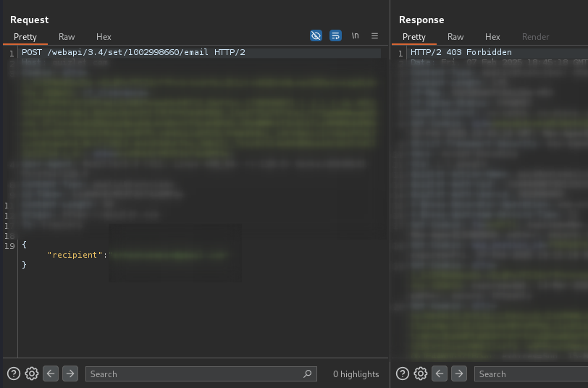
Task: Click the Request panel help icon
Action: [13, 374]
